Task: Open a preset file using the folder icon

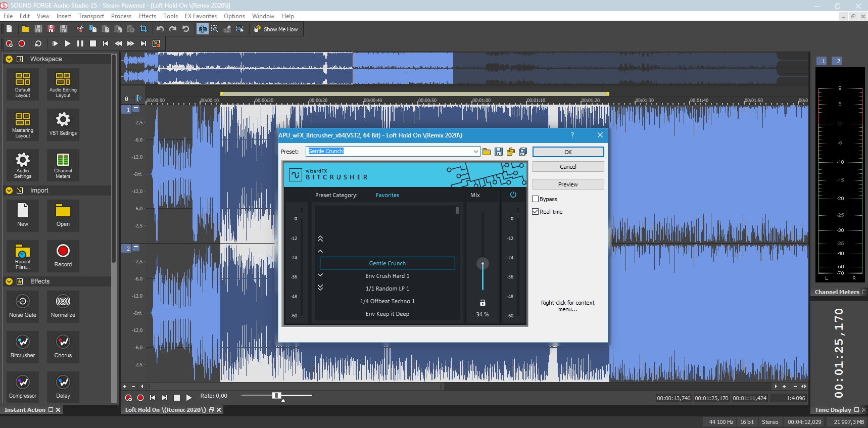Action: pyautogui.click(x=487, y=152)
